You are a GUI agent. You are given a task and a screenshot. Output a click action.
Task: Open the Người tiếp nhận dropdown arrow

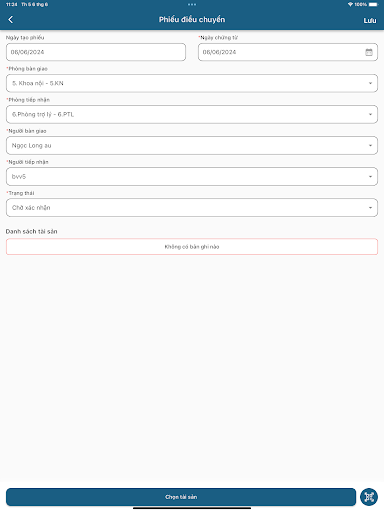tap(370, 177)
